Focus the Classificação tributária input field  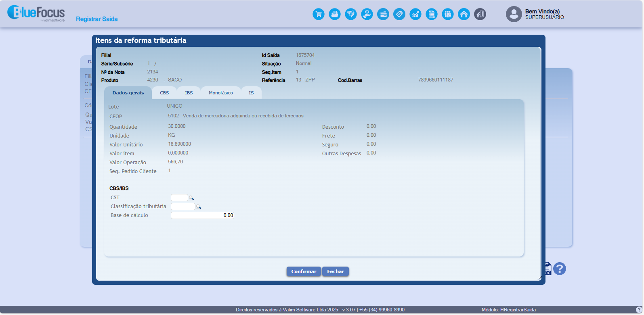pos(183,207)
